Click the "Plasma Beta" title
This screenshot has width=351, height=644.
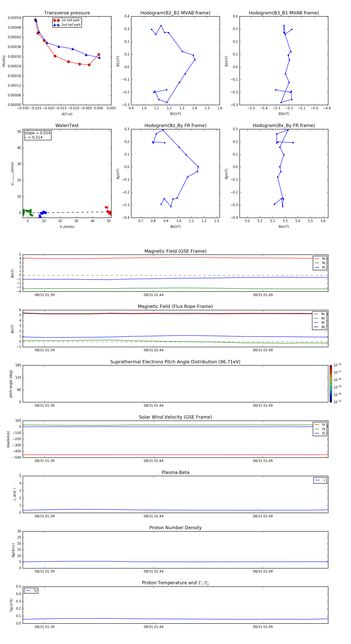point(175,472)
